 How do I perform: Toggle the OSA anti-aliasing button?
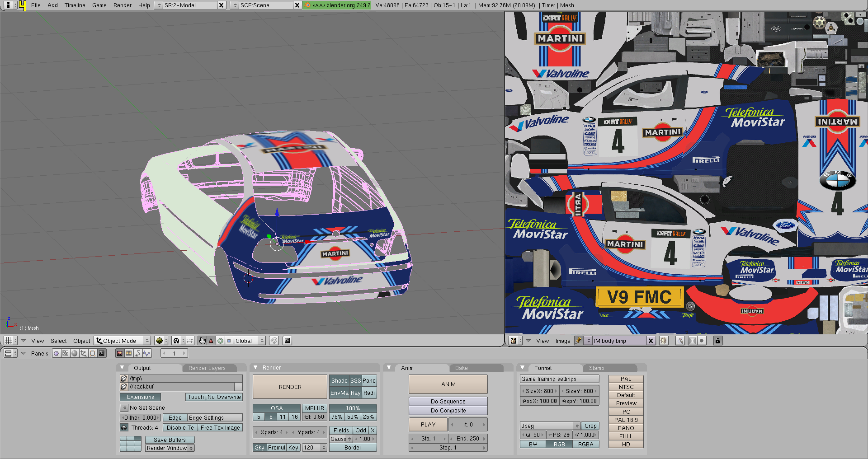coord(277,408)
